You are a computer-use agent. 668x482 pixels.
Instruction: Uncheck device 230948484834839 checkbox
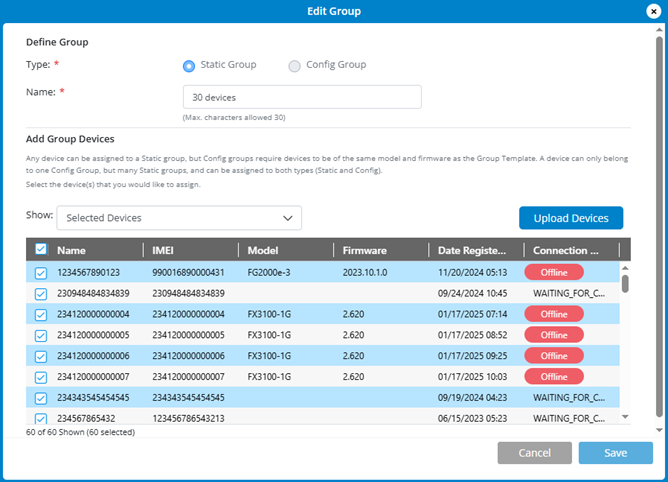point(40,293)
